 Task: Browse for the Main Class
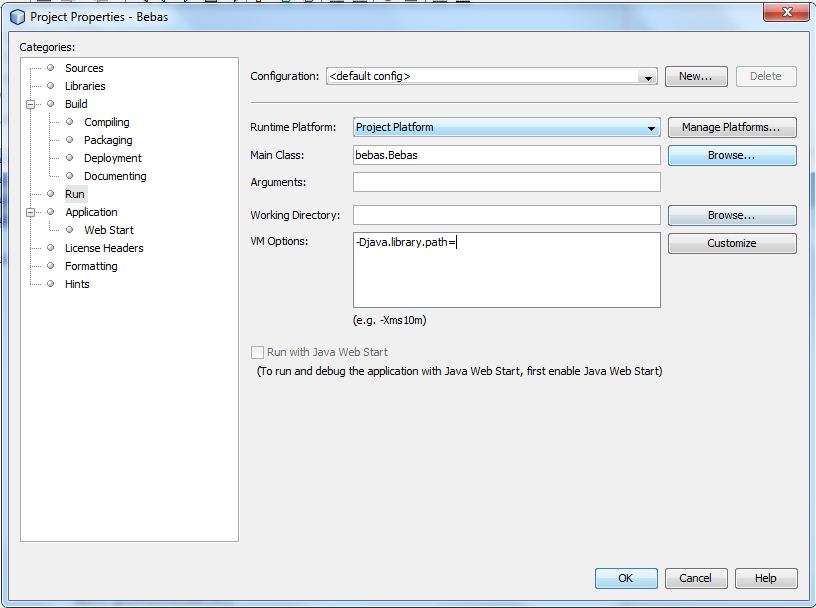[732, 155]
